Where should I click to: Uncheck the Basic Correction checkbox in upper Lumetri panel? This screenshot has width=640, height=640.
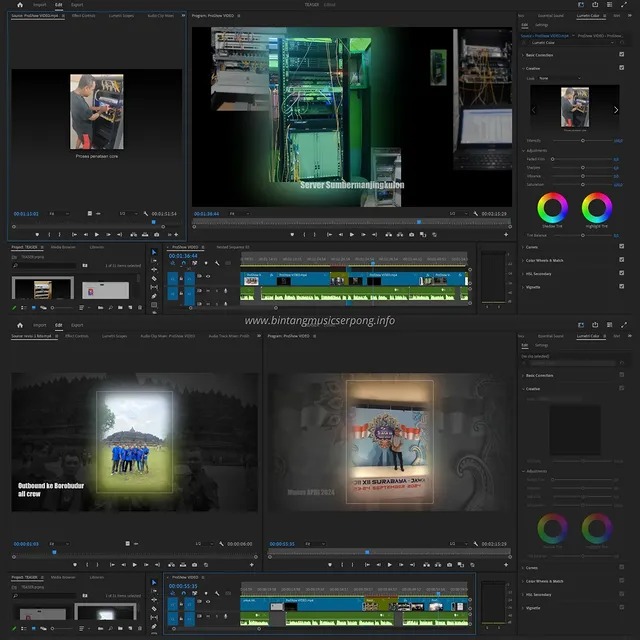coord(622,55)
